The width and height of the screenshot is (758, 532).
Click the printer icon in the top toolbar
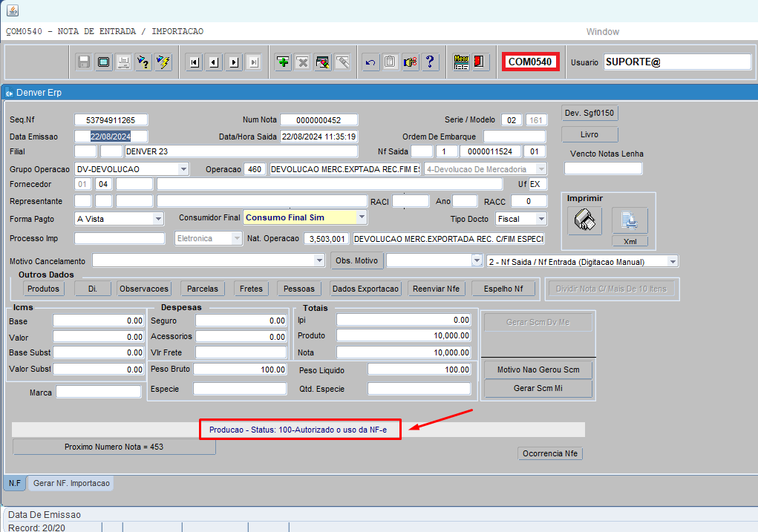point(123,62)
